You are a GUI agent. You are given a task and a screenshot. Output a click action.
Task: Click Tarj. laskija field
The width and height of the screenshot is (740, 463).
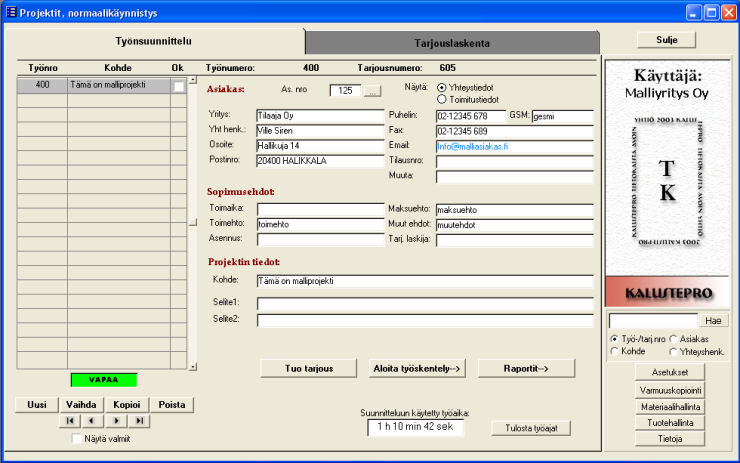514,240
